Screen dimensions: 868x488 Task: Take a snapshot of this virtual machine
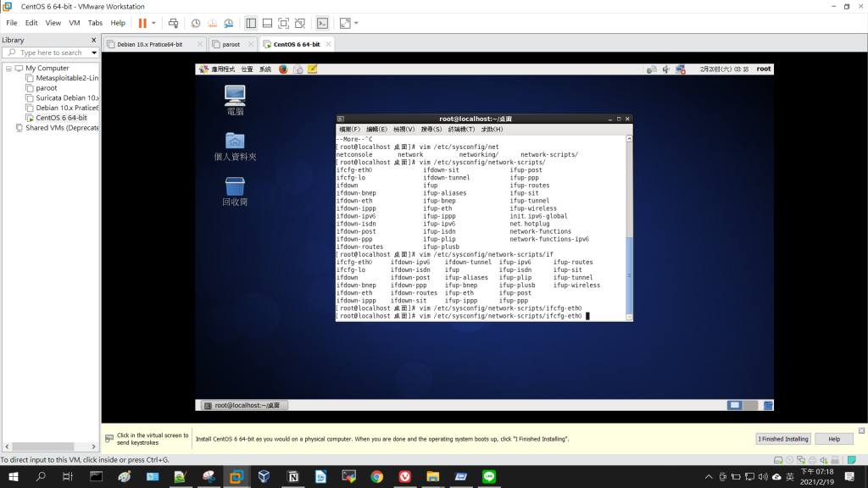[x=196, y=23]
